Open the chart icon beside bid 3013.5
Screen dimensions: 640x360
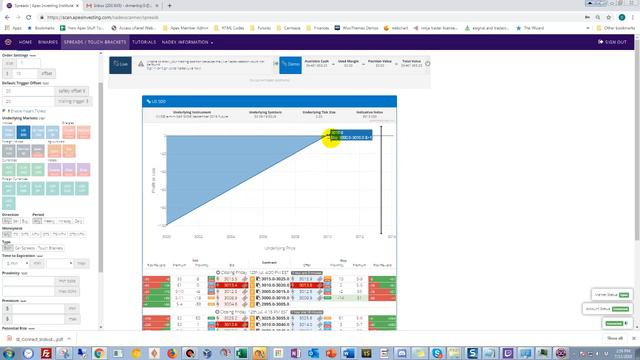[x=245, y=279]
